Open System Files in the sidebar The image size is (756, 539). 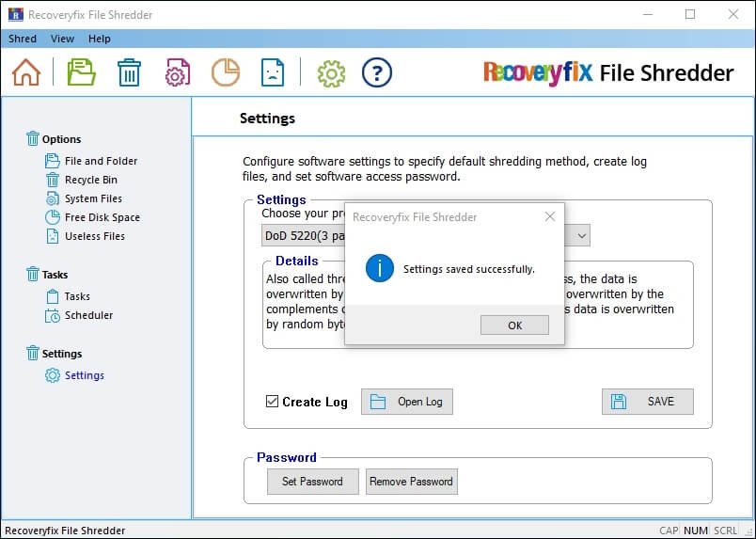click(93, 198)
